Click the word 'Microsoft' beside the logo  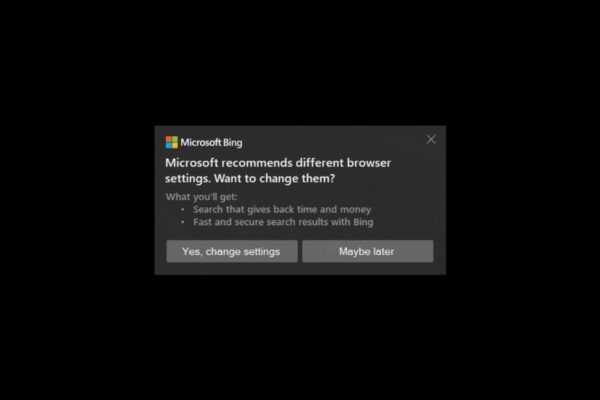coord(201,142)
